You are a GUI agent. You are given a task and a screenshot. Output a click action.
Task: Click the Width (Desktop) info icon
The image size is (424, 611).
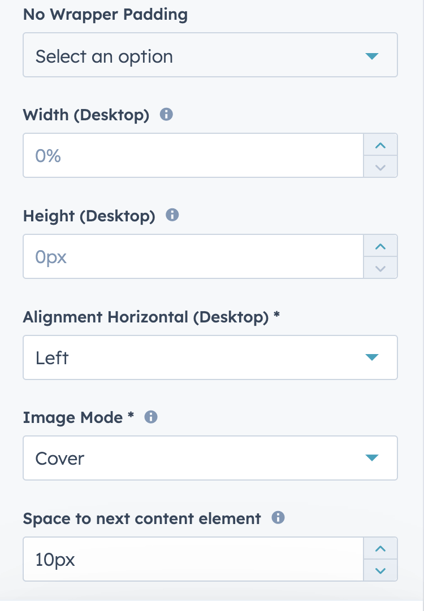coord(166,115)
